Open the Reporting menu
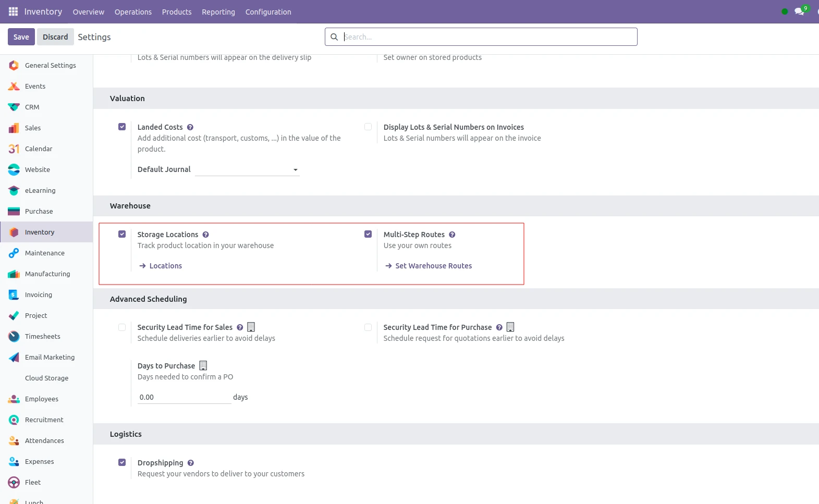 pyautogui.click(x=218, y=12)
